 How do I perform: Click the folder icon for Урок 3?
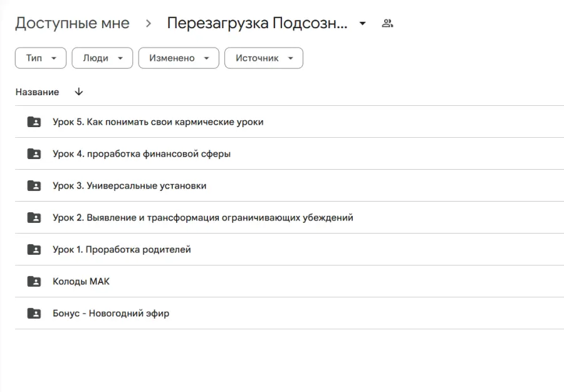(34, 185)
